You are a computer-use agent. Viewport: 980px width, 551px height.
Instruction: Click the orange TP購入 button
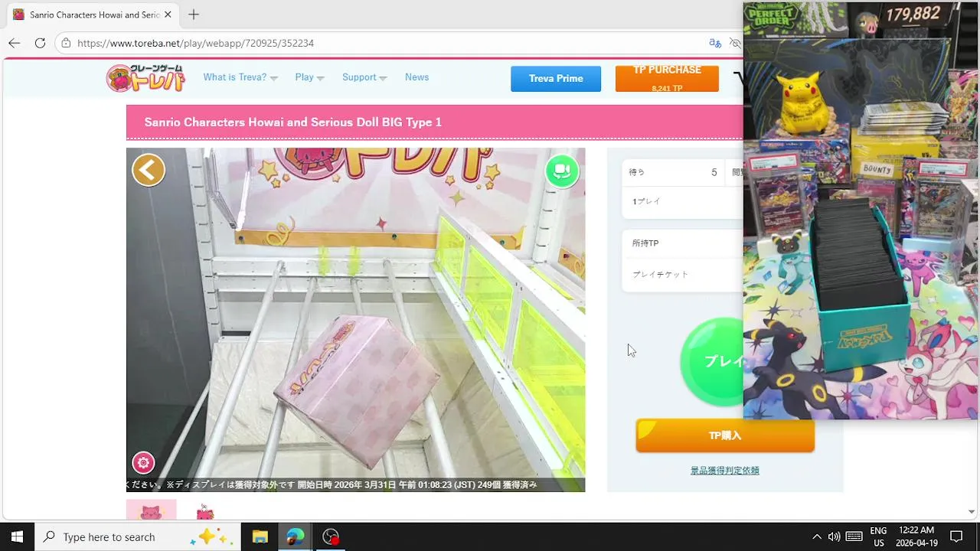[725, 435]
